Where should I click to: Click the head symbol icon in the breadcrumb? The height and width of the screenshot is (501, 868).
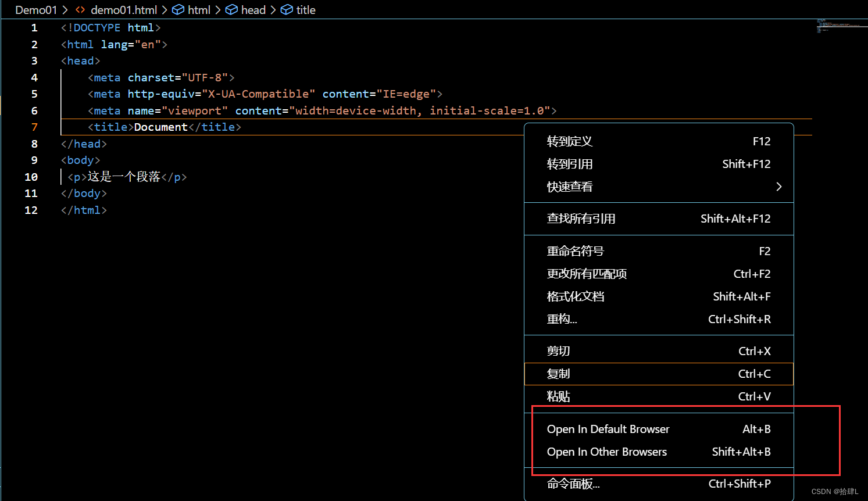(231, 9)
